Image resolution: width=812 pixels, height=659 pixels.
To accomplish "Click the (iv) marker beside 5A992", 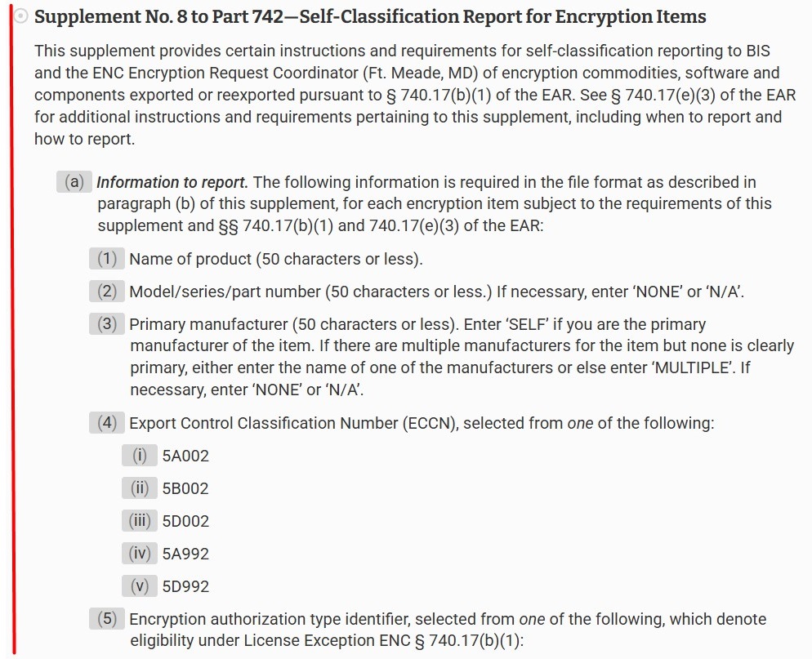I will pyautogui.click(x=139, y=554).
